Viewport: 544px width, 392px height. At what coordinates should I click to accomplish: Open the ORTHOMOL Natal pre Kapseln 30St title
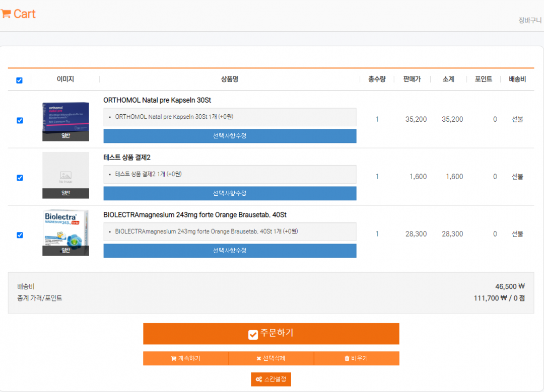click(x=157, y=100)
